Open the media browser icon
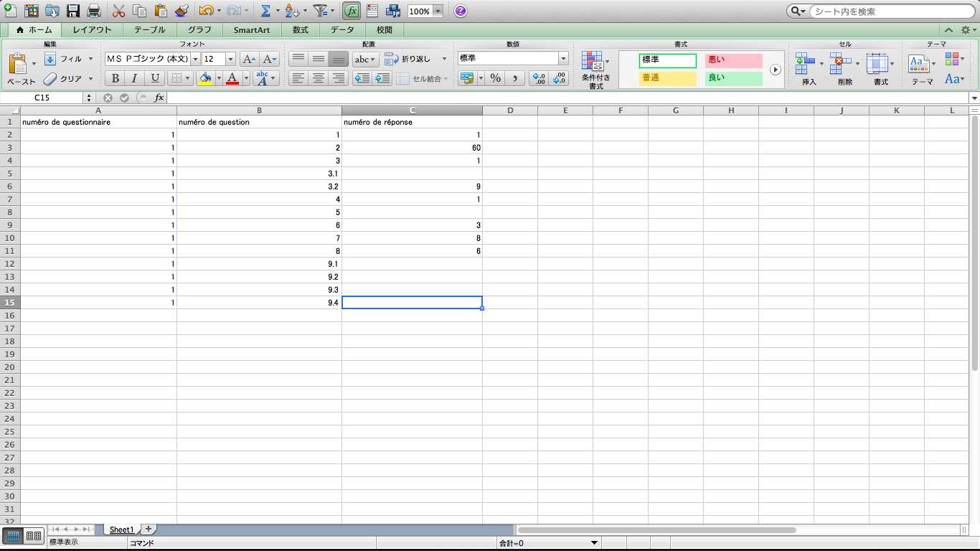This screenshot has height=551, width=980. pos(393,11)
